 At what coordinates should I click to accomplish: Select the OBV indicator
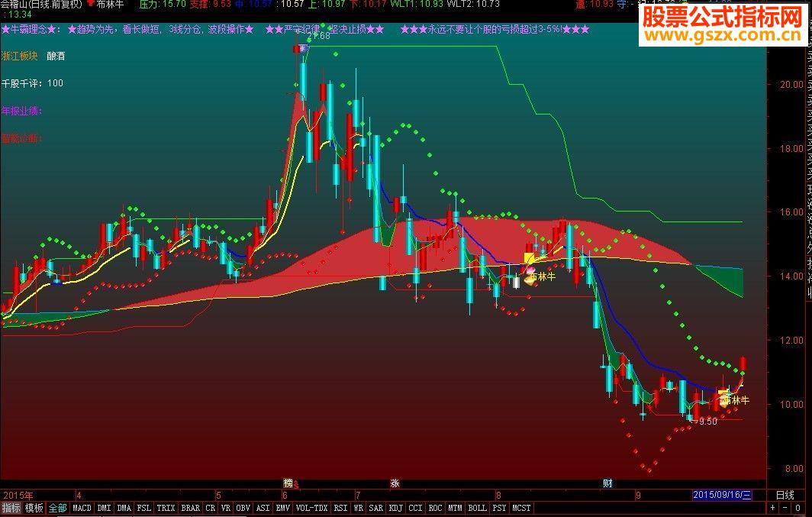coord(243,508)
